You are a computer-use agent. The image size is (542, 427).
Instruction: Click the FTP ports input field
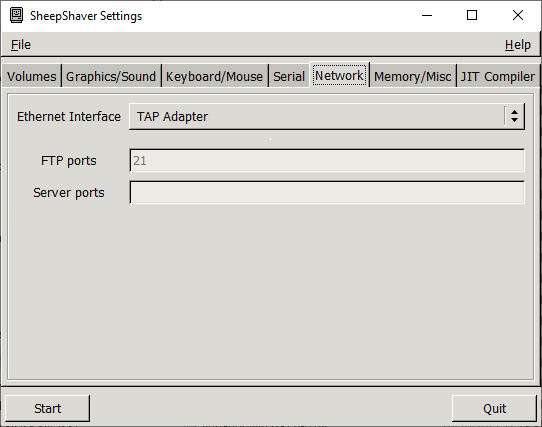(327, 160)
